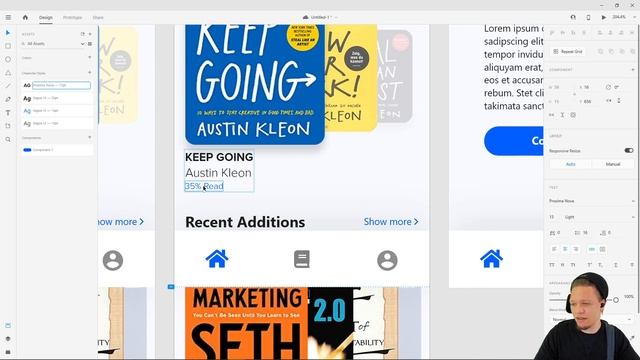Pick the Rectangle tool

tap(8, 46)
